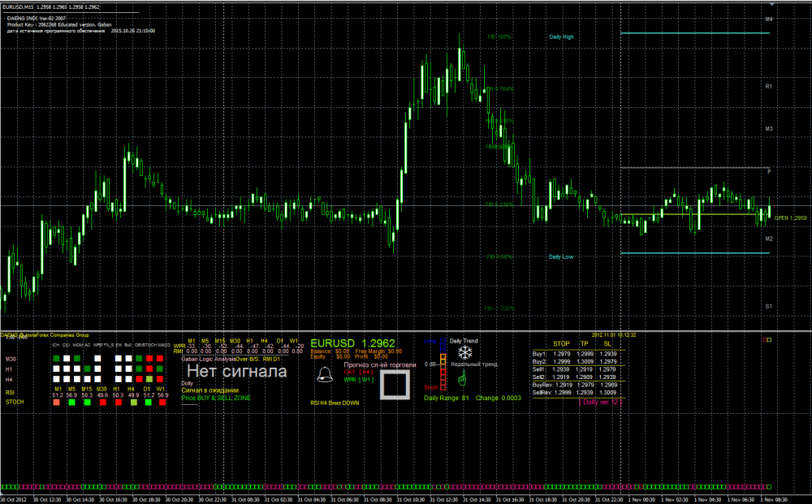Click the white bell alert icon
The height and width of the screenshot is (504, 812).
point(325,375)
